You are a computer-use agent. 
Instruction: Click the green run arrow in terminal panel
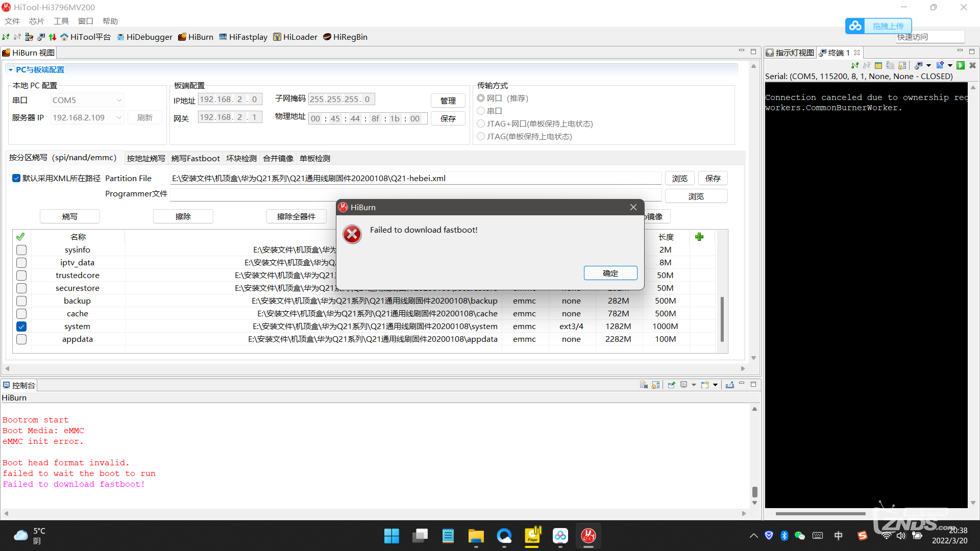pyautogui.click(x=961, y=65)
